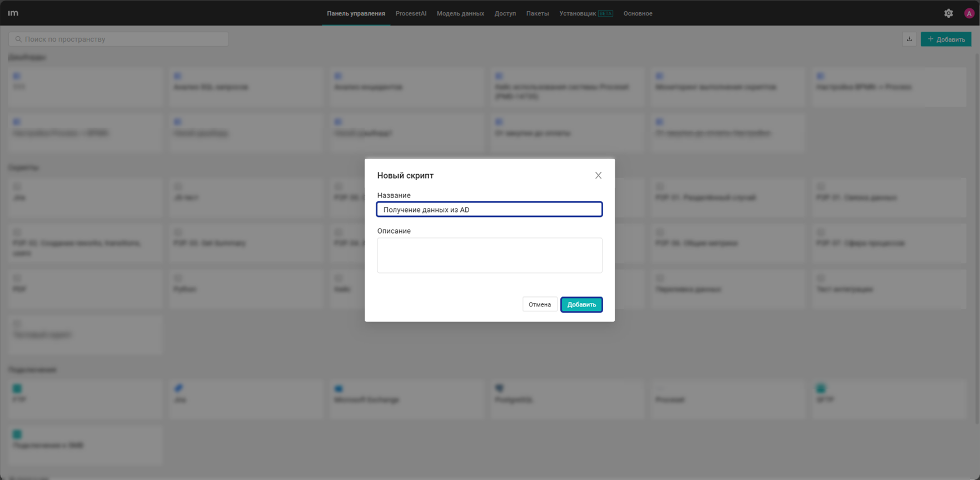
Task: Confirm script creation with dialog Добавить
Action: point(581,304)
